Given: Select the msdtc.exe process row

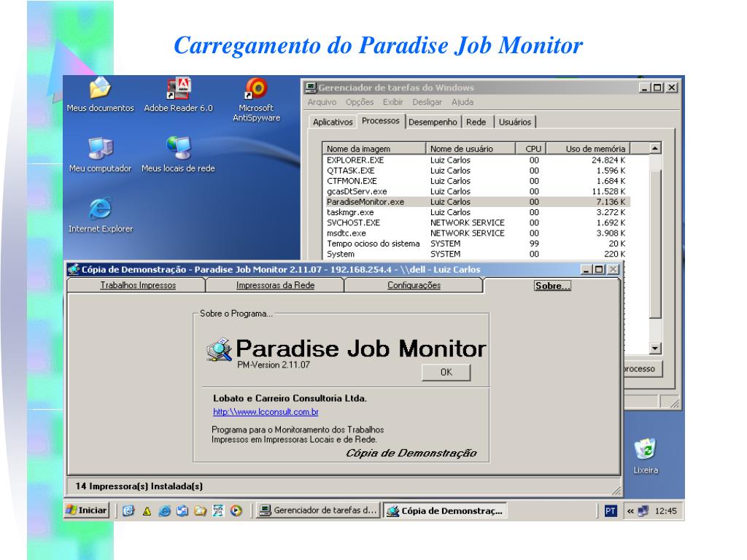Looking at the screenshot, I should pyautogui.click(x=476, y=233).
